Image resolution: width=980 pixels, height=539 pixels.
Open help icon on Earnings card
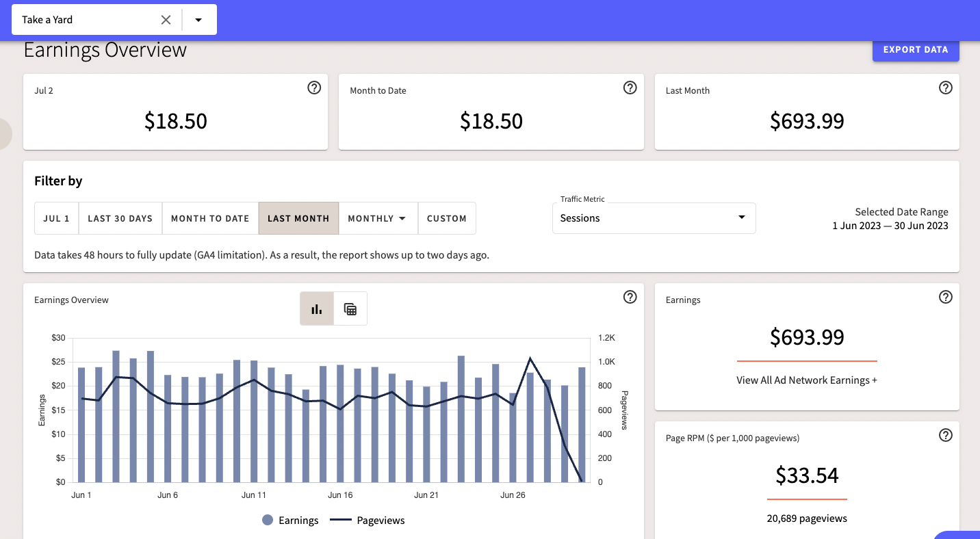(x=946, y=297)
